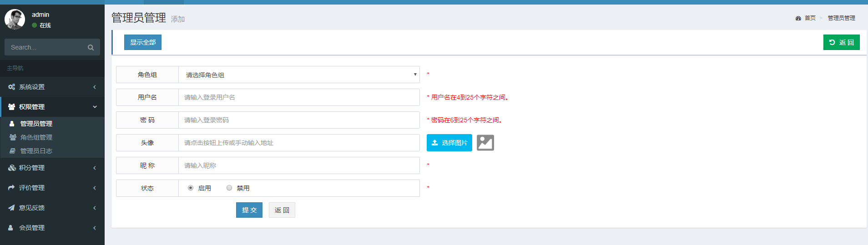Click the paper plane icon beside 意见反馈
Screen dimensions: 868x245
point(11,208)
